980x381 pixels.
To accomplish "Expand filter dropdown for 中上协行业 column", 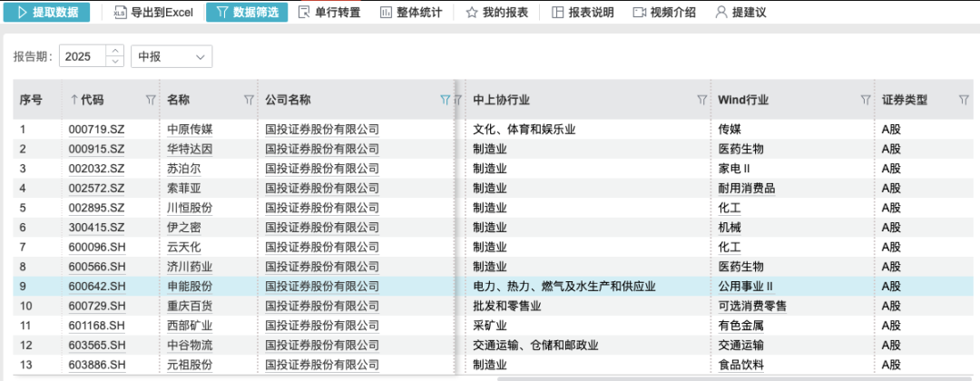I will 701,100.
